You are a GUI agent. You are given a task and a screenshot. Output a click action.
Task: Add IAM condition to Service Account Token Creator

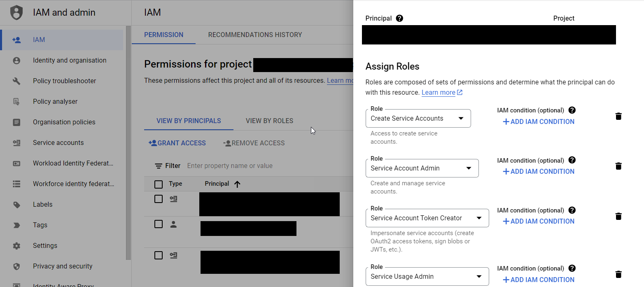[x=539, y=222]
